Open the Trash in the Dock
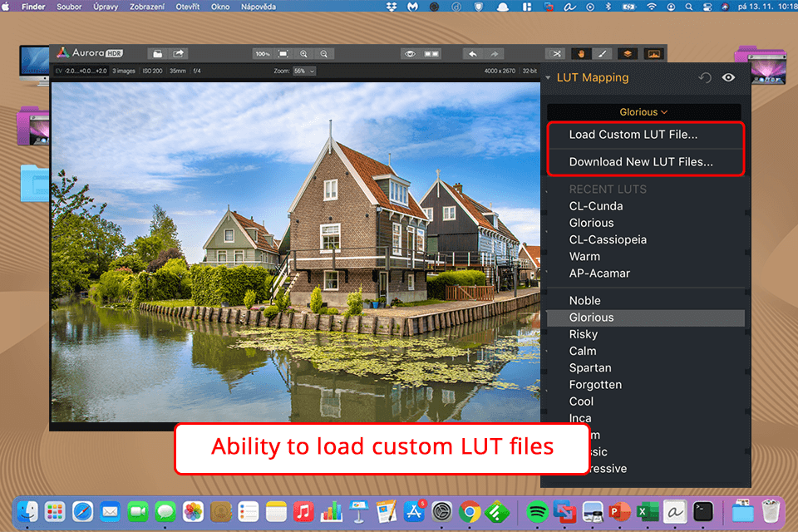Image resolution: width=798 pixels, height=532 pixels. [771, 512]
